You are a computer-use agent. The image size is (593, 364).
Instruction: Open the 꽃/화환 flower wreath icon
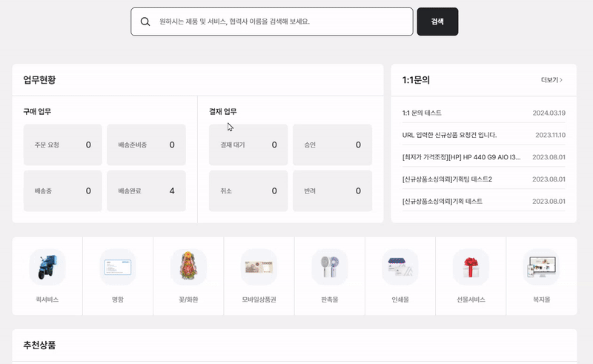click(188, 267)
